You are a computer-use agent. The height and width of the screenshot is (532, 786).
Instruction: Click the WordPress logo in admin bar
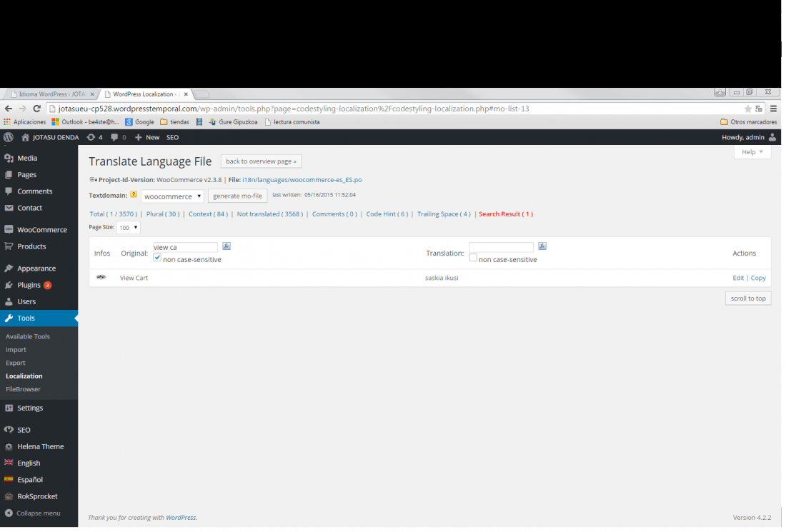(9, 138)
